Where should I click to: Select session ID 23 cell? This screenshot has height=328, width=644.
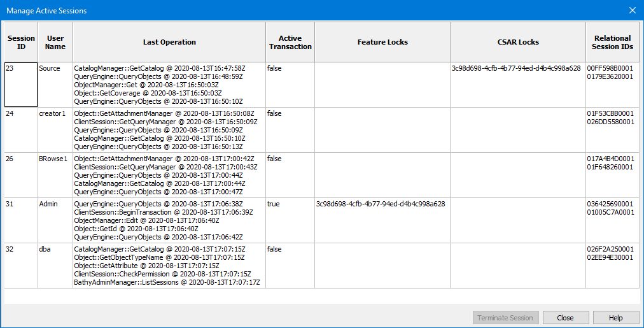tap(21, 84)
